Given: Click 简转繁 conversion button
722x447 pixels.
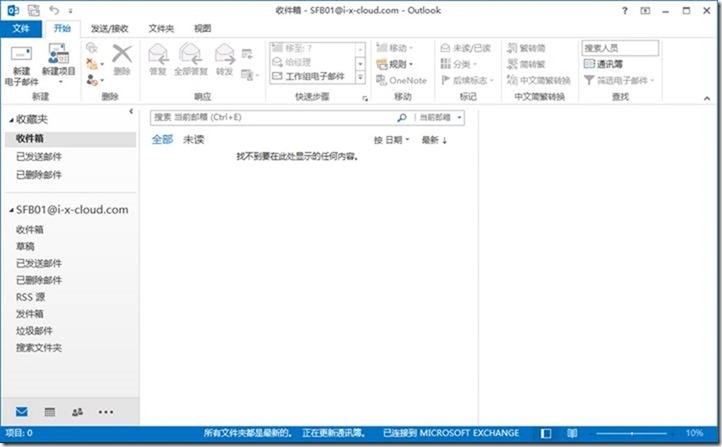Looking at the screenshot, I should (526, 64).
